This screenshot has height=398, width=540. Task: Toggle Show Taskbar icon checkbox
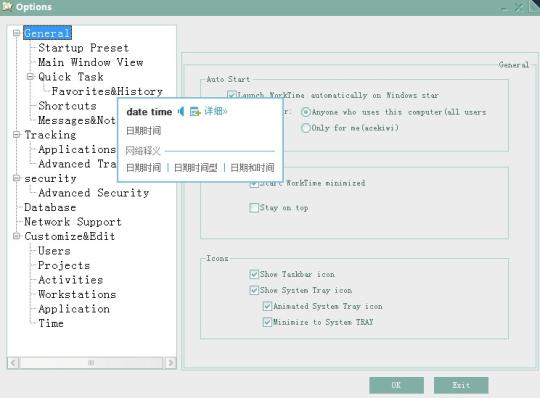254,274
